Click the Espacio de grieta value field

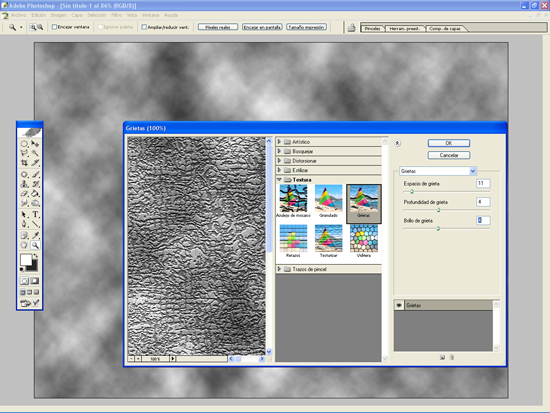[x=483, y=183]
